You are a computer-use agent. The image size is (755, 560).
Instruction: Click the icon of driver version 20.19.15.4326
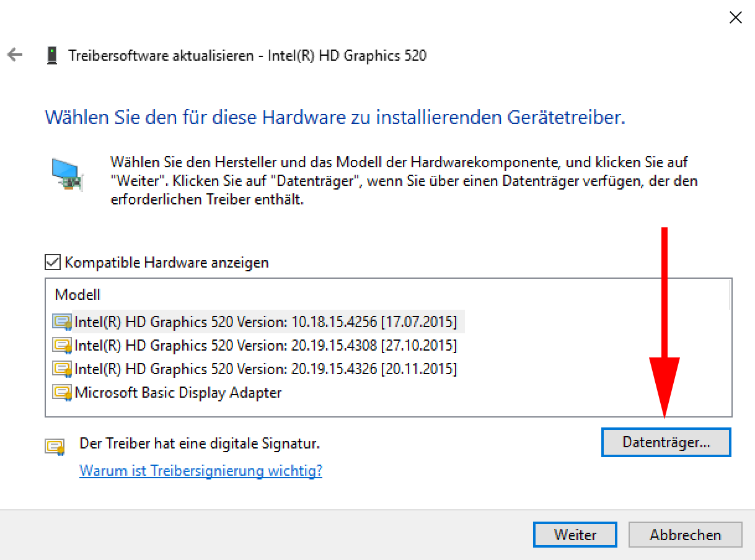pyautogui.click(x=63, y=369)
